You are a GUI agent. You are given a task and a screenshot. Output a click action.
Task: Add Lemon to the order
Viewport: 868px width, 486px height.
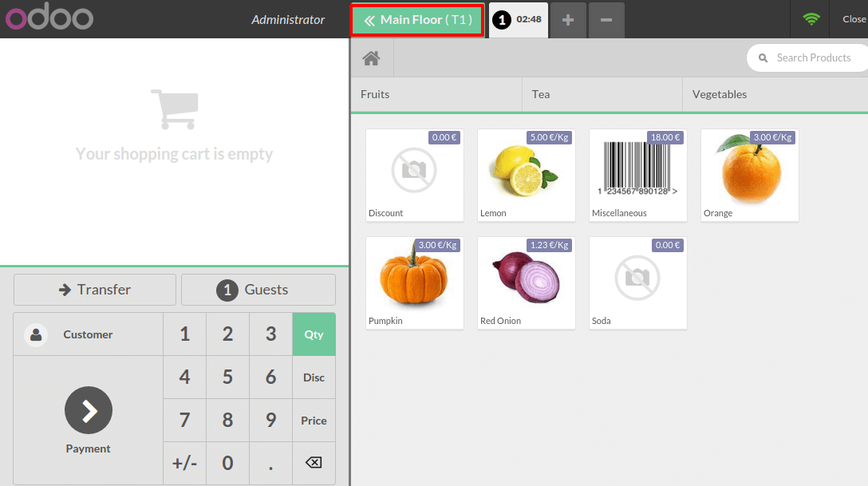coord(527,176)
